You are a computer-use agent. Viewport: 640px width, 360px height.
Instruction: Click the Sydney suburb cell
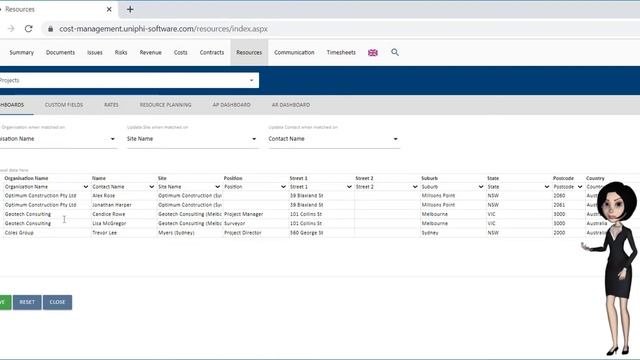point(453,233)
